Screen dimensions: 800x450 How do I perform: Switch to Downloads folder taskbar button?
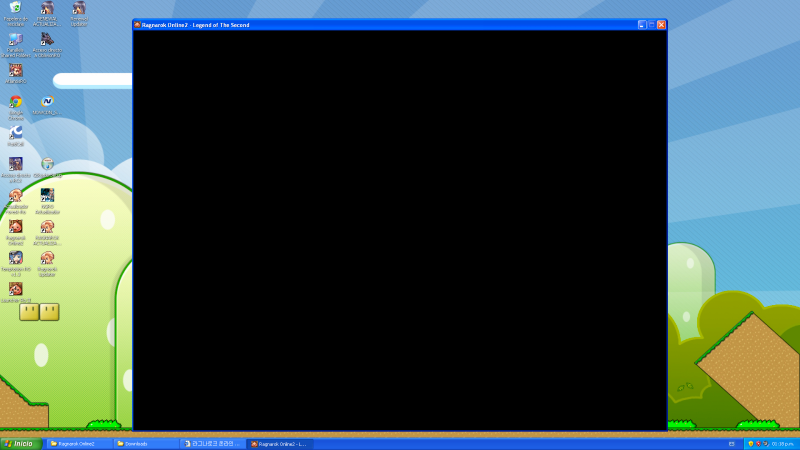(146, 444)
